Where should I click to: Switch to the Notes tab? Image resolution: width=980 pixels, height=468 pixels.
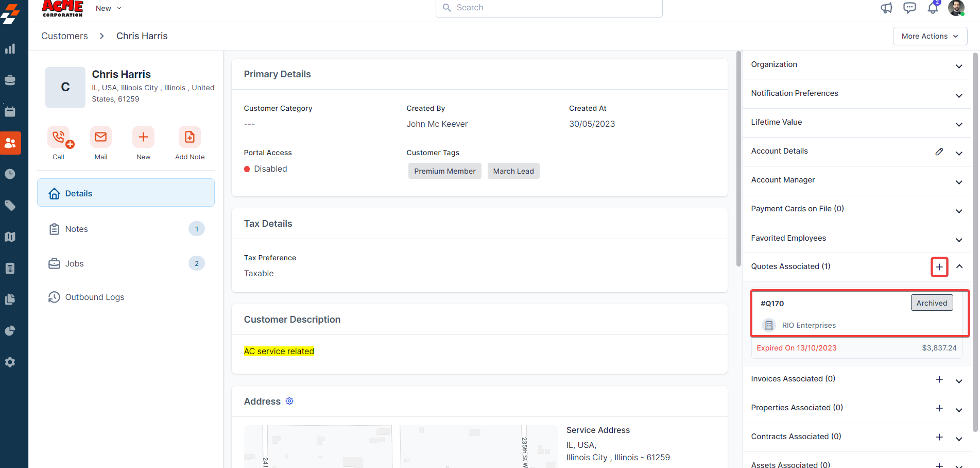click(x=126, y=229)
